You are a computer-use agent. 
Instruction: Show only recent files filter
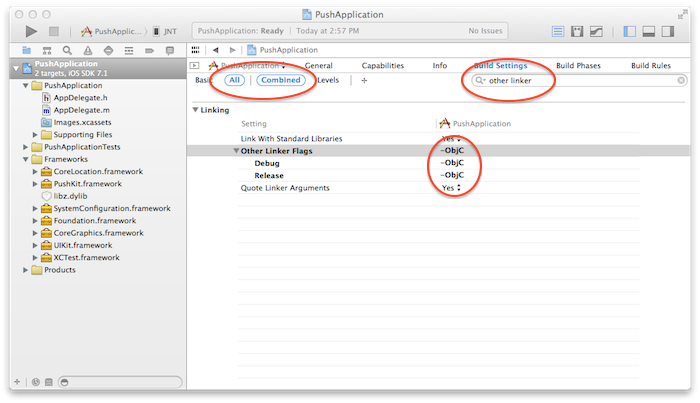[x=36, y=382]
